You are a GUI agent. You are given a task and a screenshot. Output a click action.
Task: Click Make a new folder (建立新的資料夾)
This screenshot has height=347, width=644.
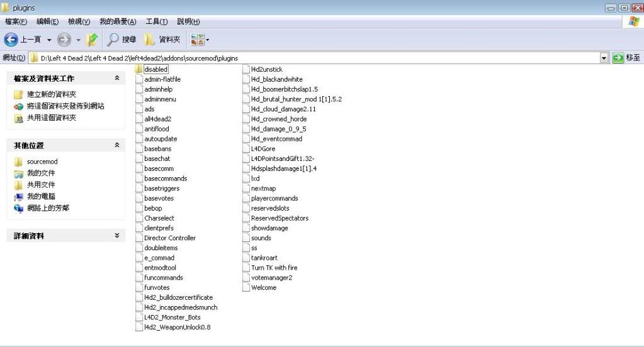coord(51,94)
